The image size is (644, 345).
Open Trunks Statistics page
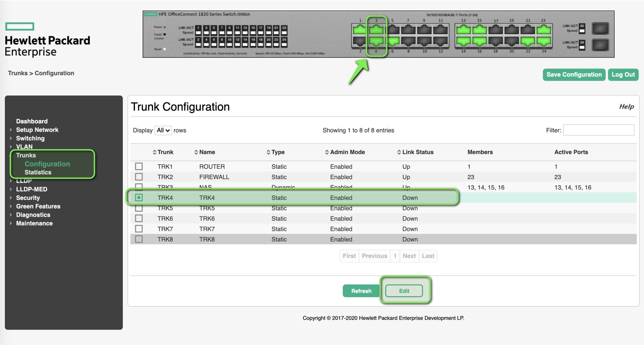coord(38,172)
